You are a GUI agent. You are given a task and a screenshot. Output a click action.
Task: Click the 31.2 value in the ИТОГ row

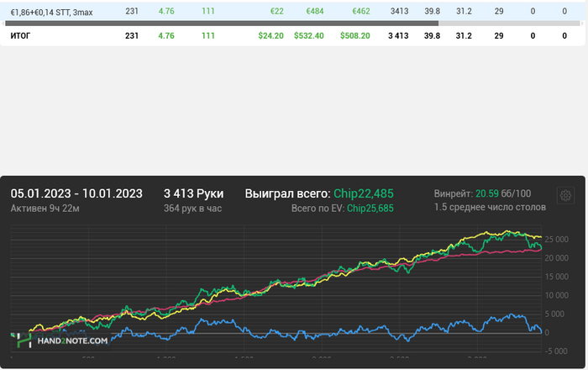tap(464, 36)
